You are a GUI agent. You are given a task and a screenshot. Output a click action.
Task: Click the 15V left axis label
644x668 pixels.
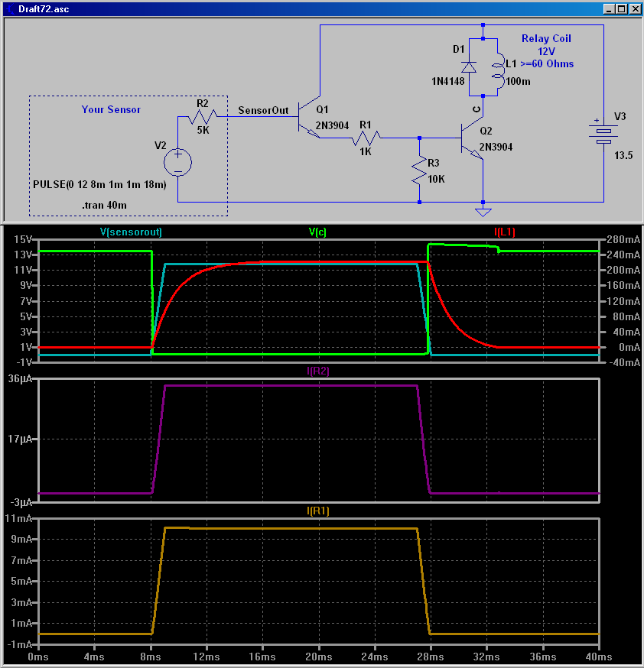pos(22,239)
